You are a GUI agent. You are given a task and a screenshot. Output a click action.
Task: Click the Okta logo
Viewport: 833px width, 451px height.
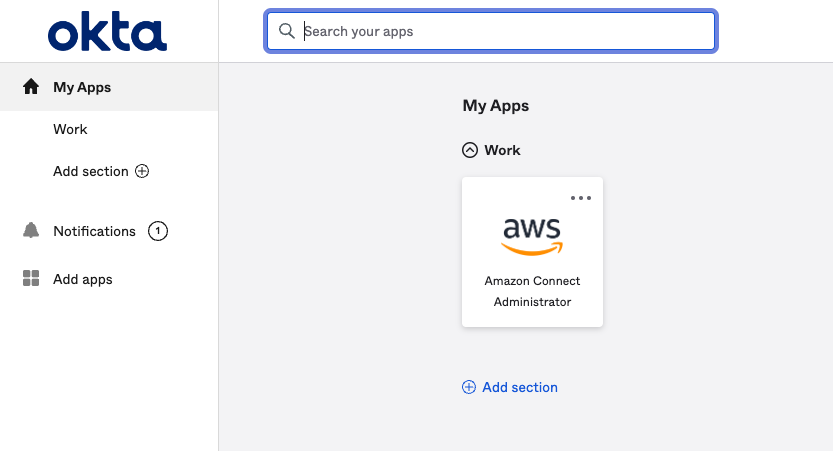[x=107, y=32]
